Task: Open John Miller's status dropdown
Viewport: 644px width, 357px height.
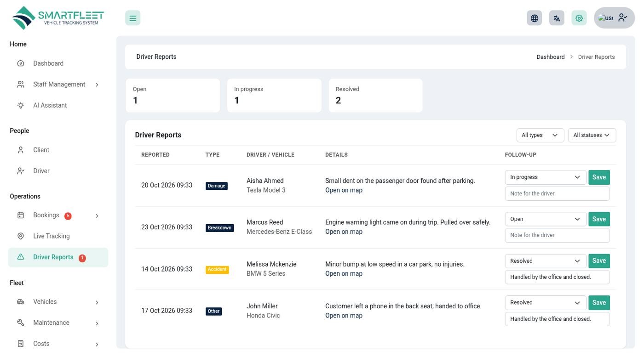Action: click(x=546, y=303)
